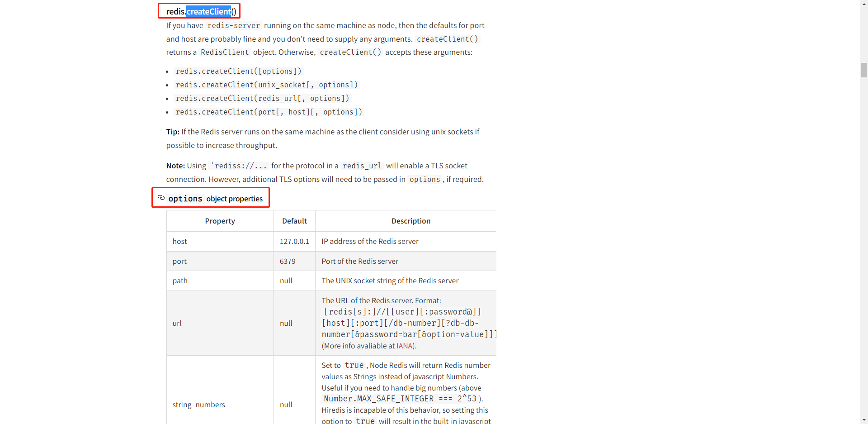Click the bold 'Note:' label
The height and width of the screenshot is (424, 868).
pyautogui.click(x=175, y=166)
